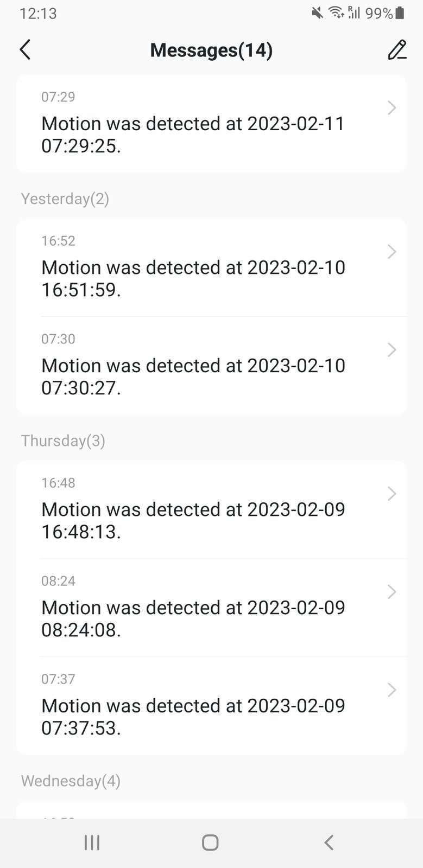Image resolution: width=423 pixels, height=868 pixels.
Task: Select the Thursday(3) section header
Action: pos(63,441)
